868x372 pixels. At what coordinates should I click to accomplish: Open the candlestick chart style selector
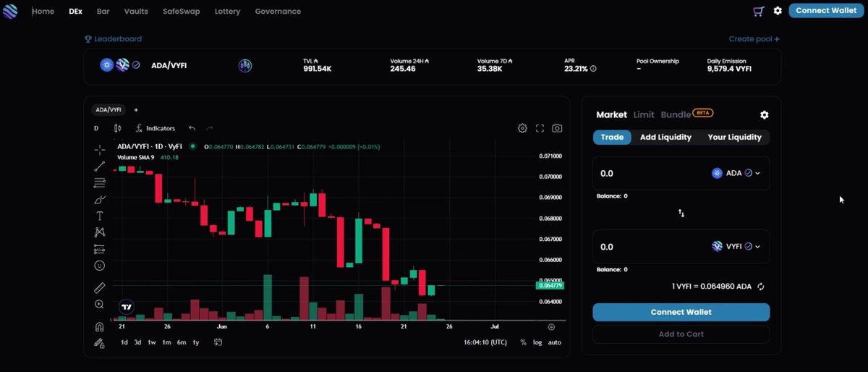coord(117,128)
